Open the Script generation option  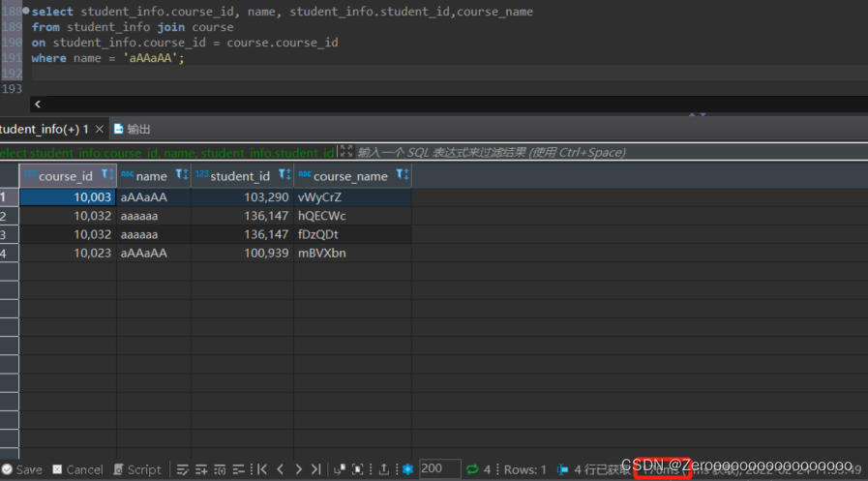[x=136, y=469]
